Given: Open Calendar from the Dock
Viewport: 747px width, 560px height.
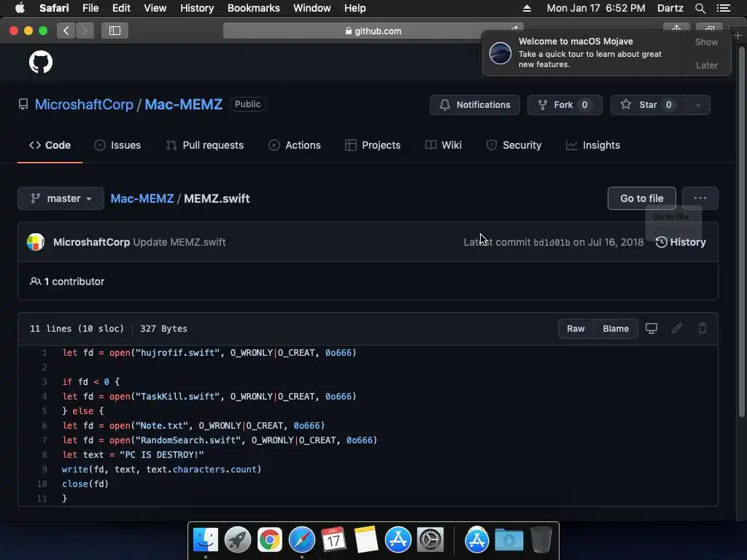Looking at the screenshot, I should tap(333, 540).
